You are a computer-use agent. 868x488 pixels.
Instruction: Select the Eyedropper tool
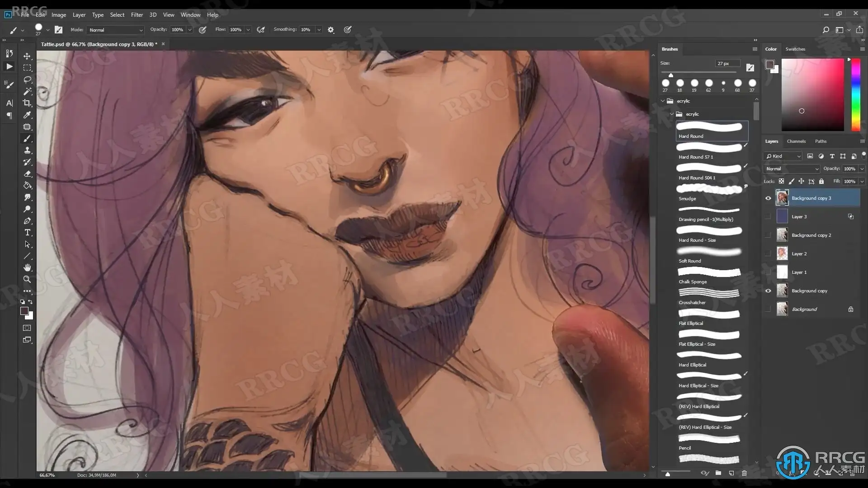point(27,115)
